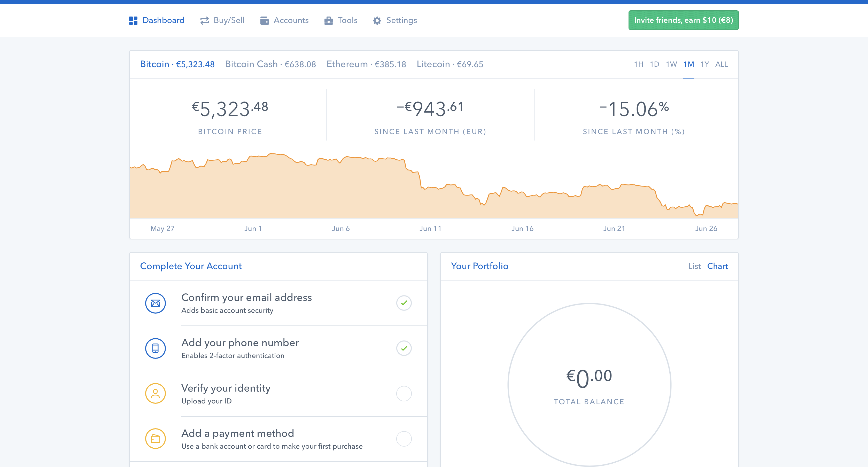This screenshot has height=467, width=868.
Task: Switch portfolio view to List
Action: tap(694, 266)
